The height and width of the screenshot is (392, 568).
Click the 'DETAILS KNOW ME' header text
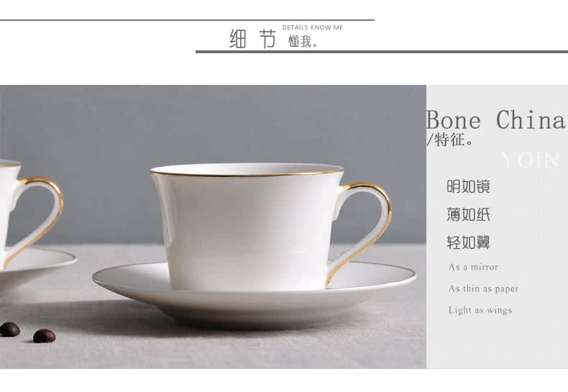tap(312, 27)
